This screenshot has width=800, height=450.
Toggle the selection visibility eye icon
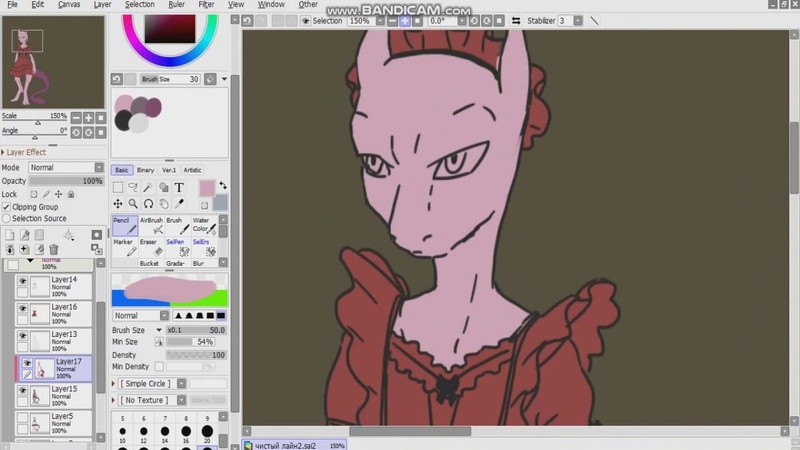tap(305, 21)
